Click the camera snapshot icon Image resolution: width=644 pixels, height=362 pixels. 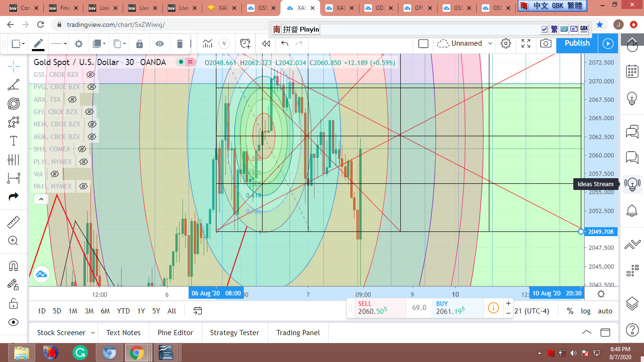(546, 43)
